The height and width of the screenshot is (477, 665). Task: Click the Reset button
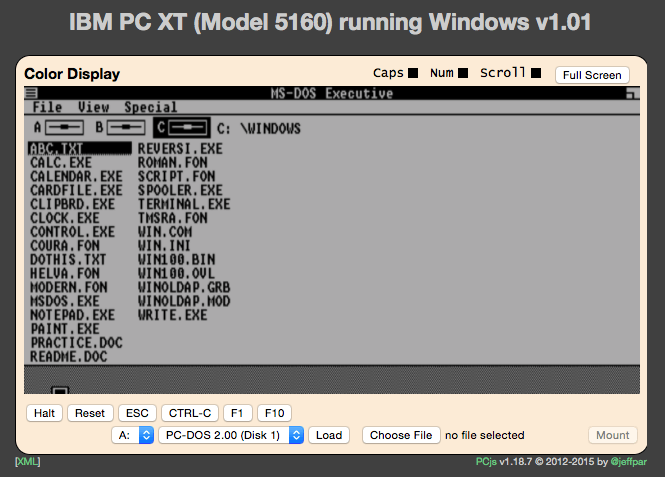tap(90, 413)
